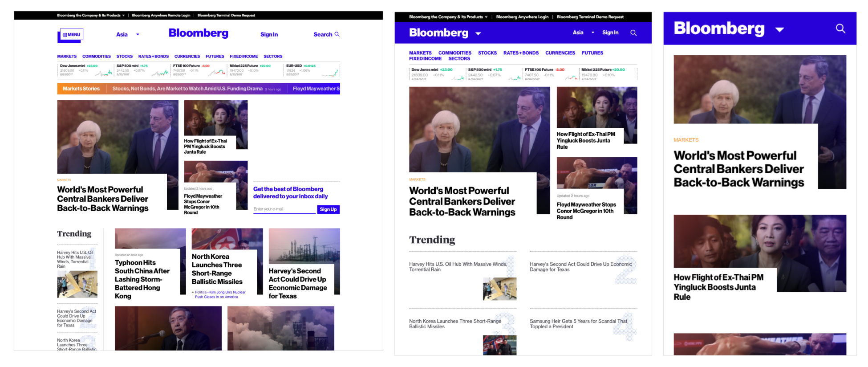
Task: Expand 'Bloomberg the Company & Its Products' in middle mockup
Action: point(448,17)
